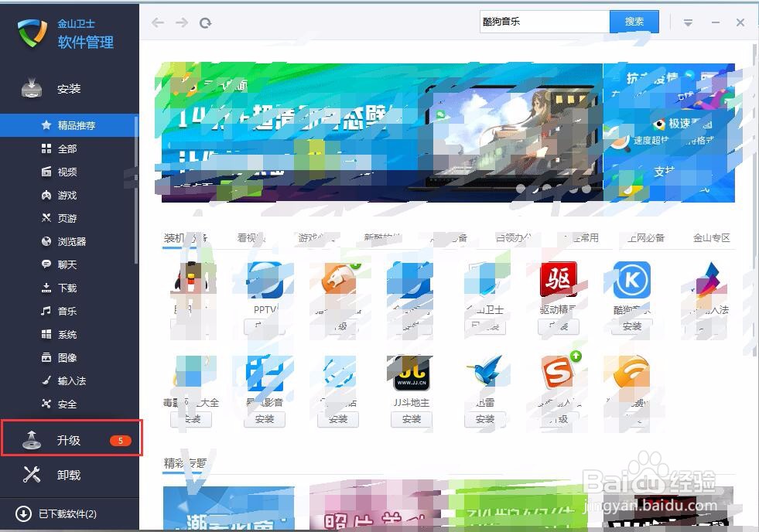Install JJ斗地主 using its 安装 button

click(411, 419)
